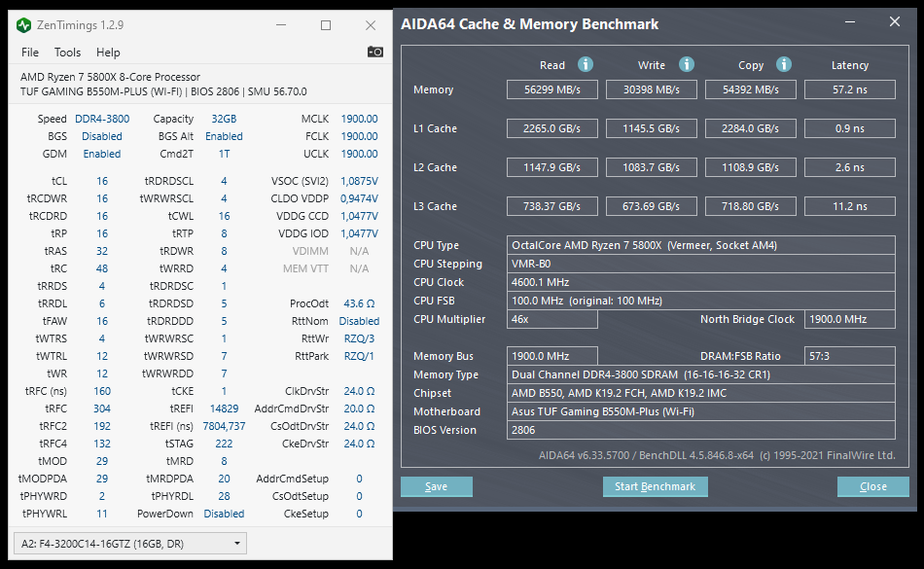Image resolution: width=924 pixels, height=569 pixels.
Task: Click the Copy column info icon
Action: pos(784,64)
